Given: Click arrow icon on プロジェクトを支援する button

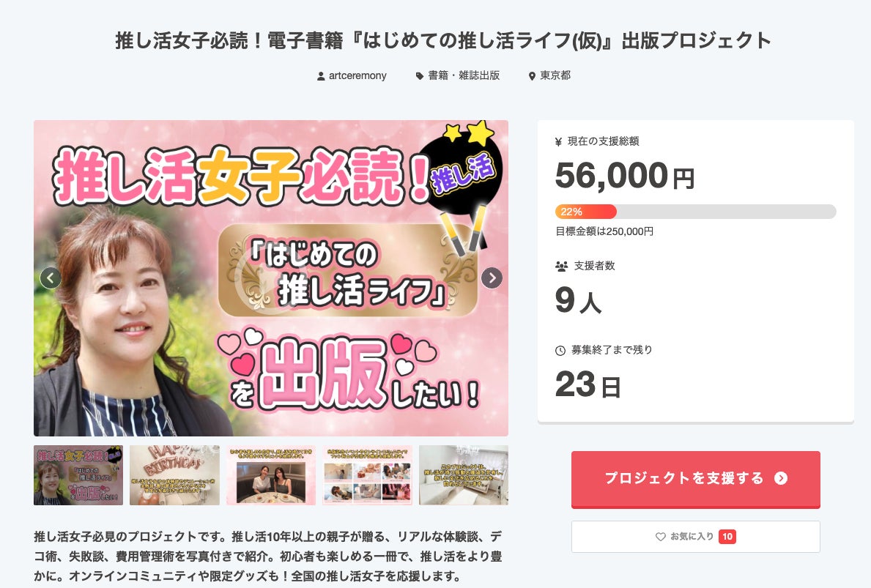Looking at the screenshot, I should (x=781, y=478).
